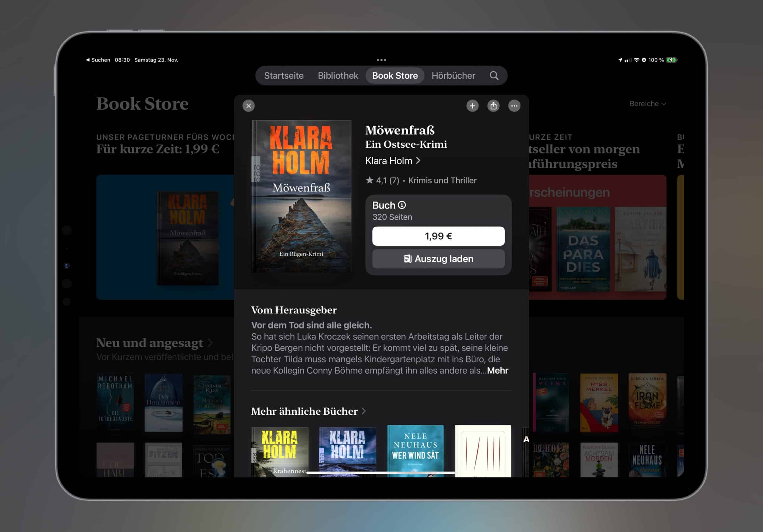
Task: Tap Auszug laden to download sample
Action: pos(438,259)
